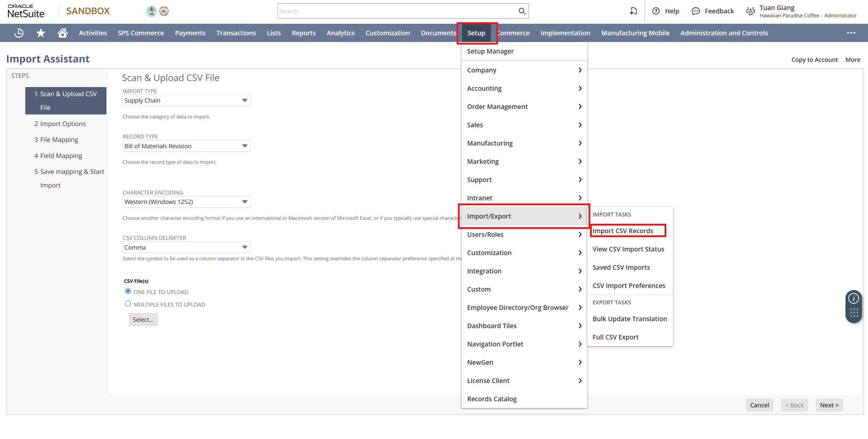Open the Employee Directory/Org Browser submenu
The height and width of the screenshot is (439, 868).
coord(524,307)
